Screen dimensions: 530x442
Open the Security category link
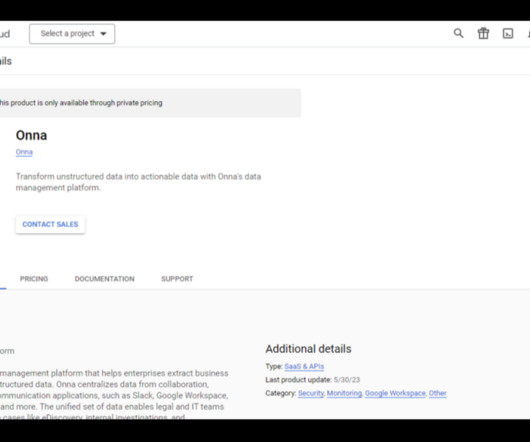pyautogui.click(x=311, y=393)
